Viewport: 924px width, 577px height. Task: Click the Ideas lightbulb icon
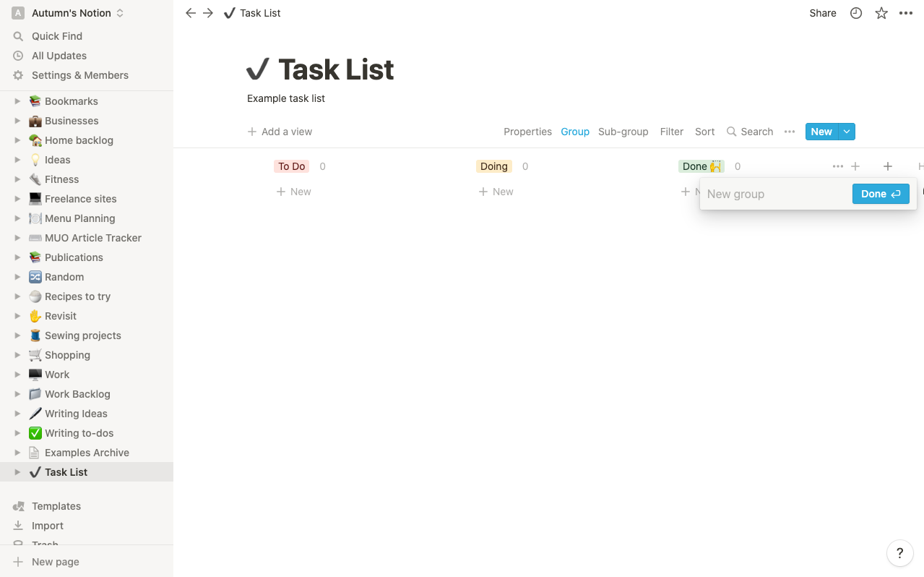pyautogui.click(x=35, y=160)
